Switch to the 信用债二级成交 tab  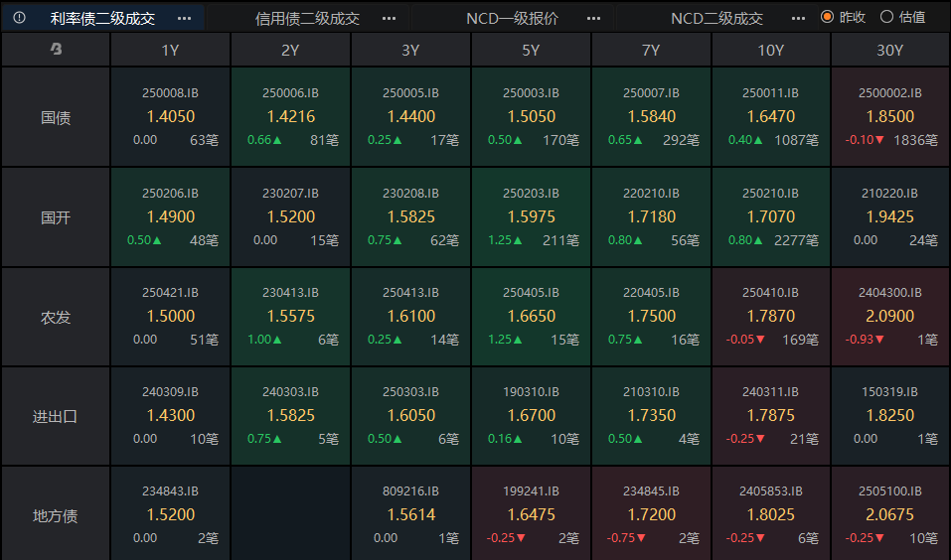[x=307, y=18]
